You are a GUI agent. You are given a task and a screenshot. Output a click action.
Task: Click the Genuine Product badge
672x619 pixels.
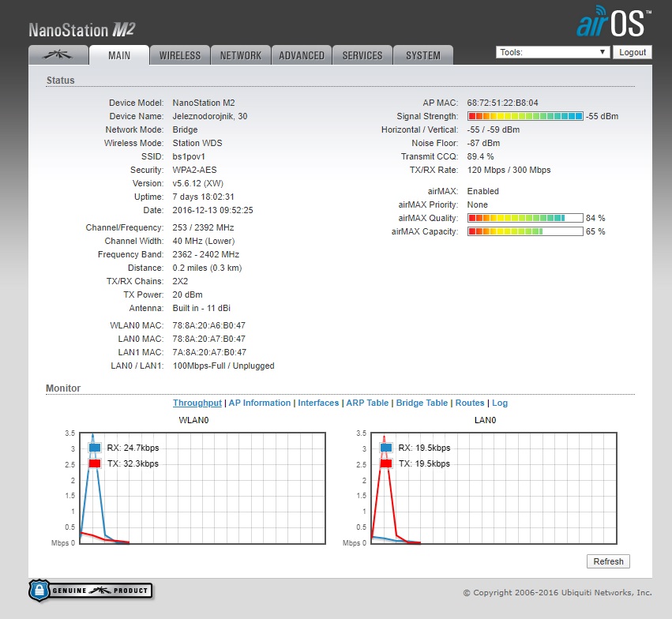point(91,591)
